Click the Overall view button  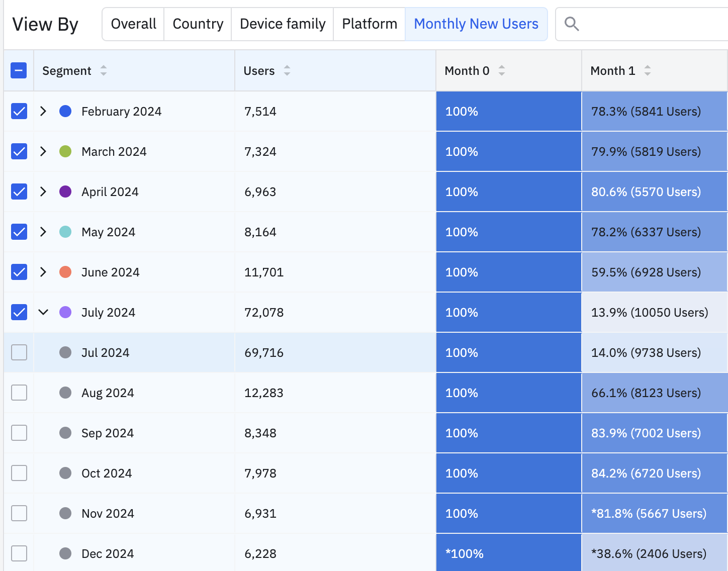tap(133, 24)
